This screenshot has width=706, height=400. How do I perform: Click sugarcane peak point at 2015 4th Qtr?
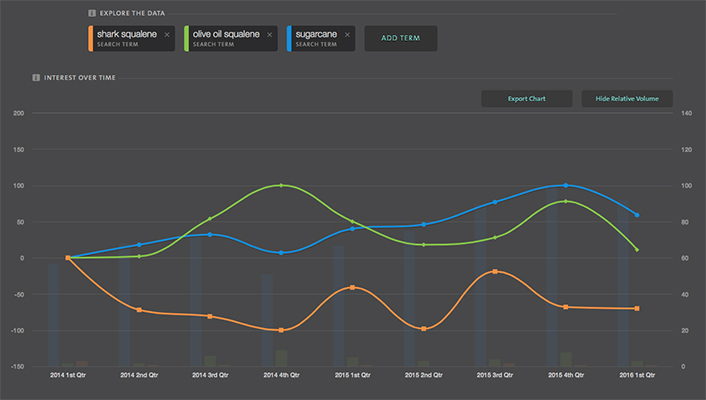[x=566, y=185]
